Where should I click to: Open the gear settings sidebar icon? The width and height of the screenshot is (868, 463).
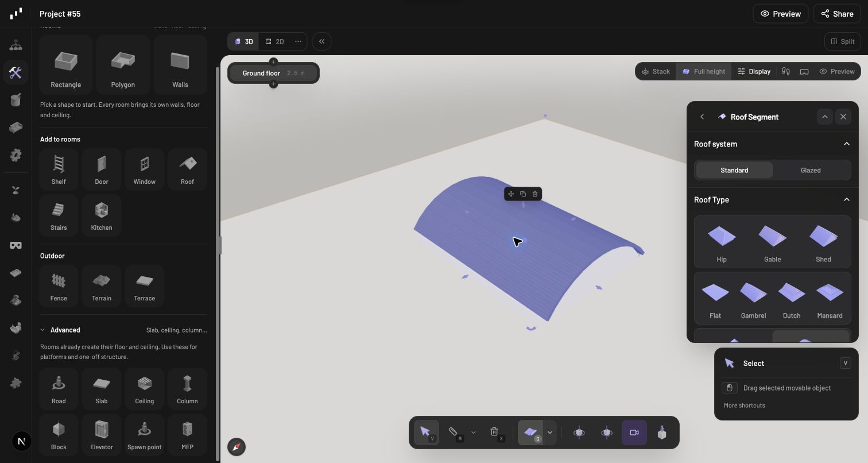tap(15, 155)
